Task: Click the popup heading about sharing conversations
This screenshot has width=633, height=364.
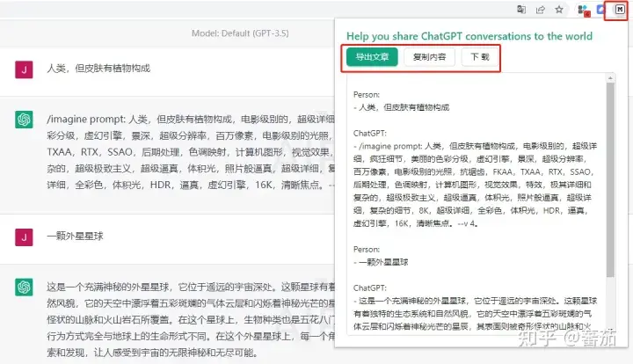Action: (469, 36)
